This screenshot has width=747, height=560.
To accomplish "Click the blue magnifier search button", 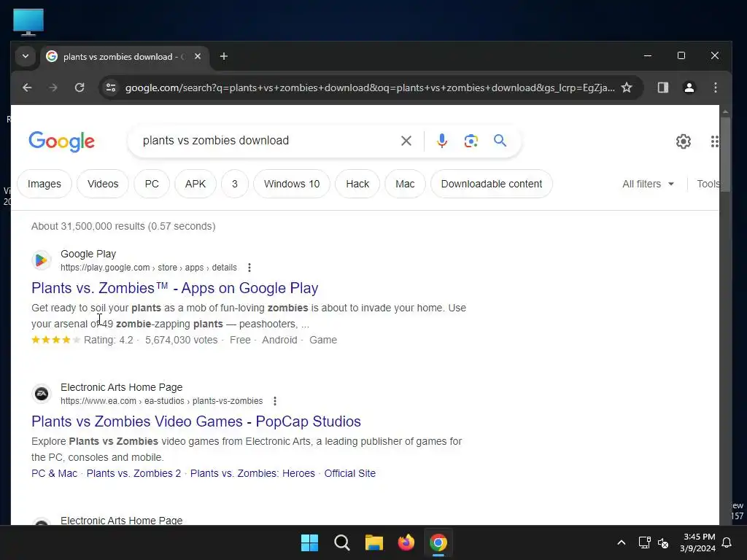I will pos(500,141).
